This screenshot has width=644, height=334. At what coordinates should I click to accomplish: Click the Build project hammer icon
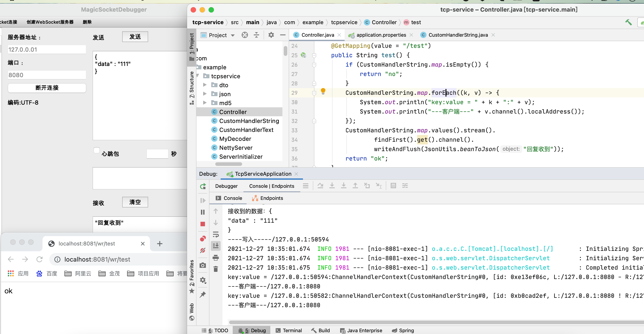coord(628,22)
